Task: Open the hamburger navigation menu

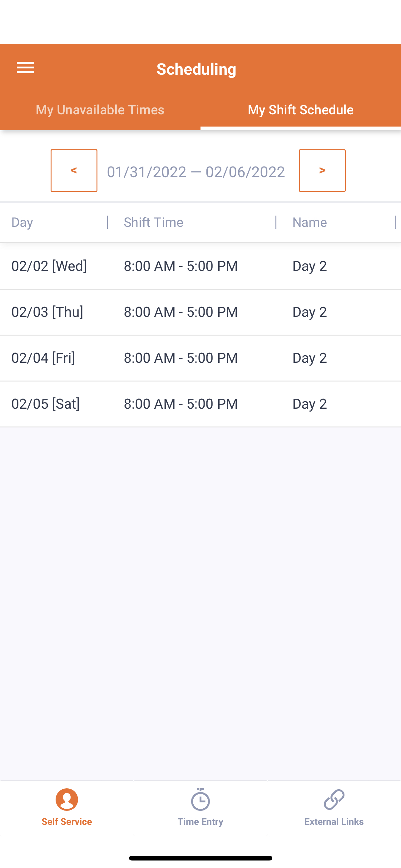Action: coord(25,68)
